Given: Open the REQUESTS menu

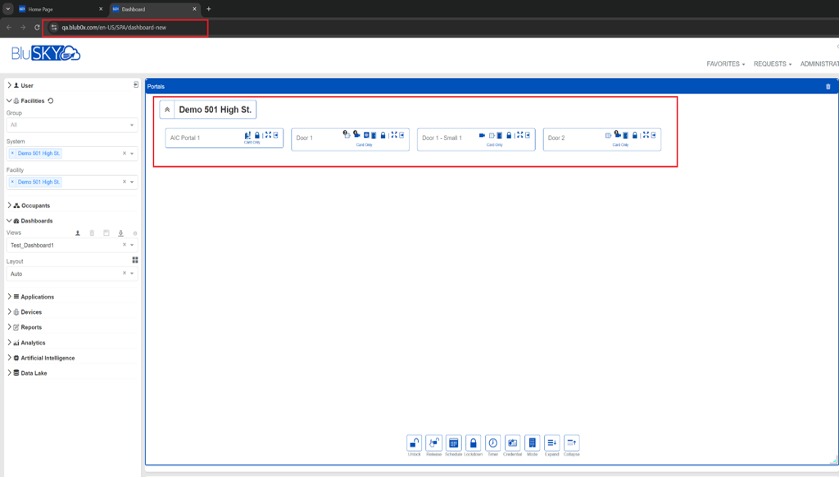Looking at the screenshot, I should [772, 63].
